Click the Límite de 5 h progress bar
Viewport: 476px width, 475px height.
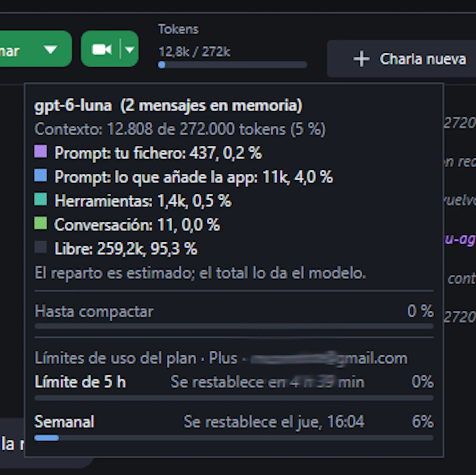234,398
